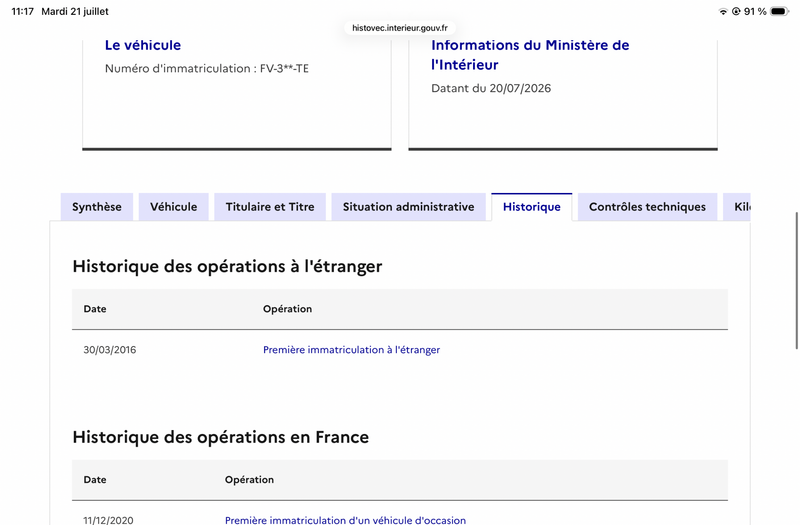Image resolution: width=800 pixels, height=525 pixels.
Task: Click 'Numéro d'immatriculation : FV-3**-TE' text
Action: coord(207,68)
